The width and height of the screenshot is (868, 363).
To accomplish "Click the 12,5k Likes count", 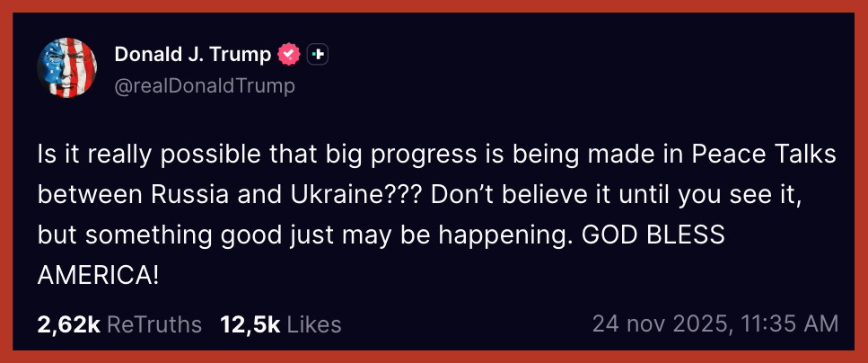I will click(250, 324).
